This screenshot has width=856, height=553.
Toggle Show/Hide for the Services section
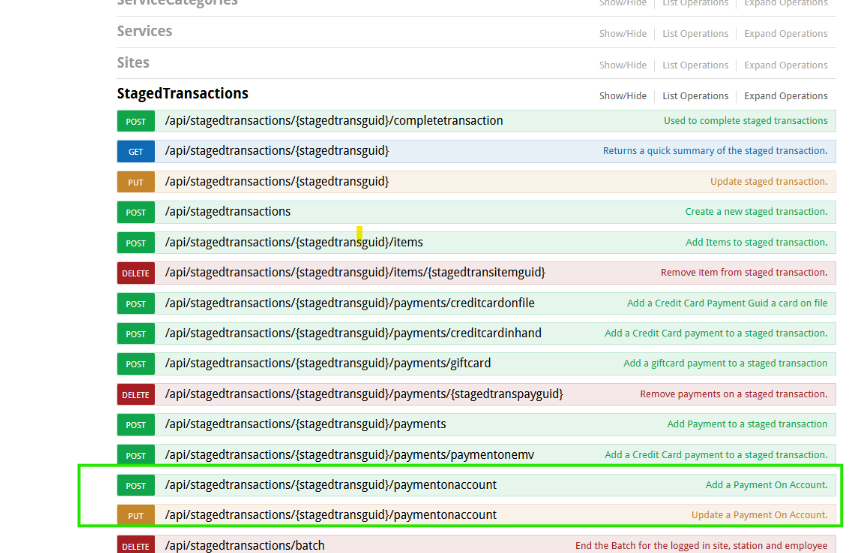point(622,33)
